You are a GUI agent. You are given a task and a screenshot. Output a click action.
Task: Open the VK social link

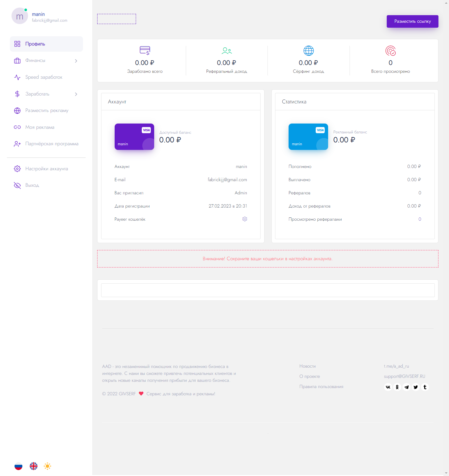click(388, 387)
